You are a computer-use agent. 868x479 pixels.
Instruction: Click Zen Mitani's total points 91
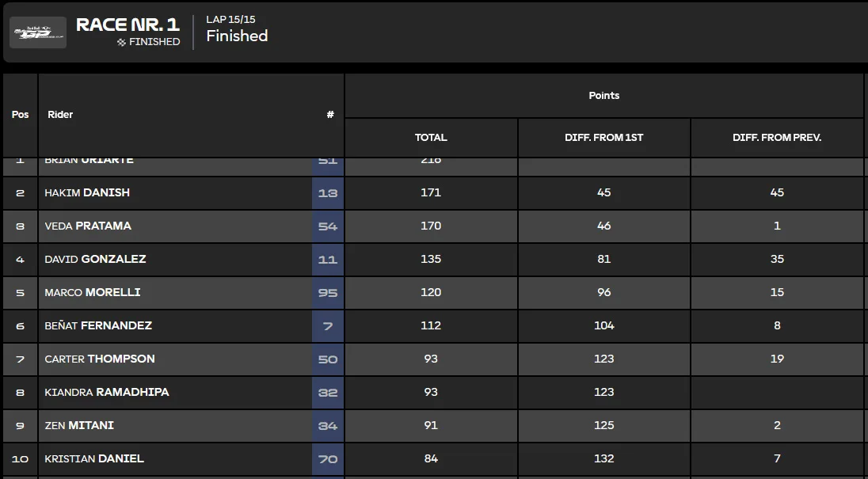click(x=431, y=425)
